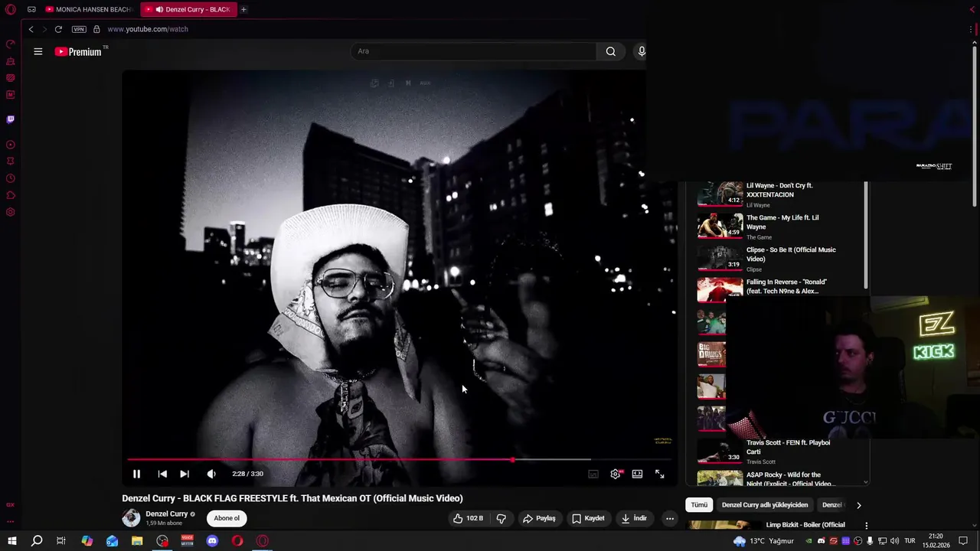The image size is (980, 551).
Task: Open the weather widget 13°C Yağmur
Action: click(x=763, y=541)
